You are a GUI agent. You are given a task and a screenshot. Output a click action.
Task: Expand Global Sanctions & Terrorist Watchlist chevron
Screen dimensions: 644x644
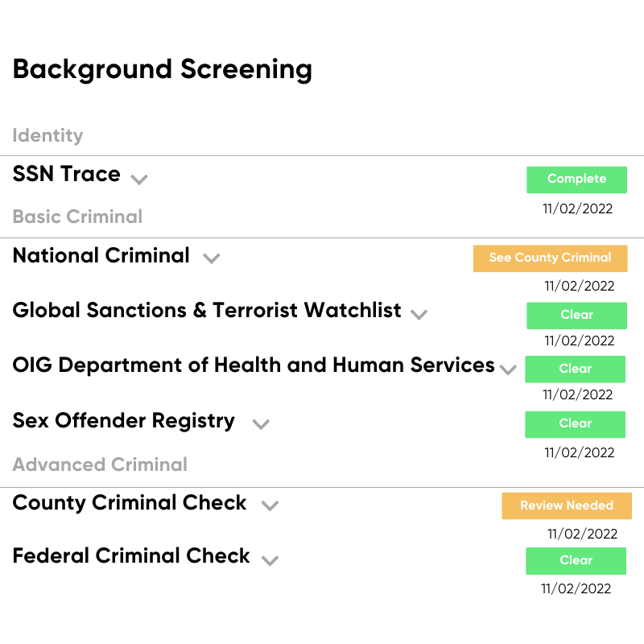(x=419, y=315)
